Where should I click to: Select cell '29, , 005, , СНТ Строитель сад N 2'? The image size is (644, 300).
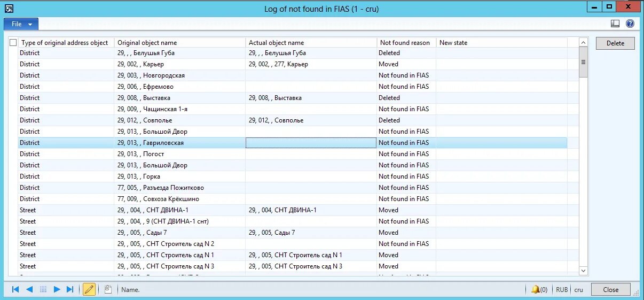click(x=180, y=244)
